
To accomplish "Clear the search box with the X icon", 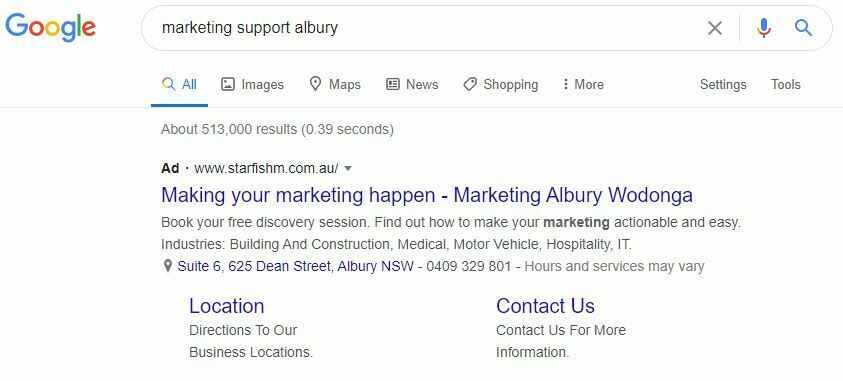I will pos(715,28).
